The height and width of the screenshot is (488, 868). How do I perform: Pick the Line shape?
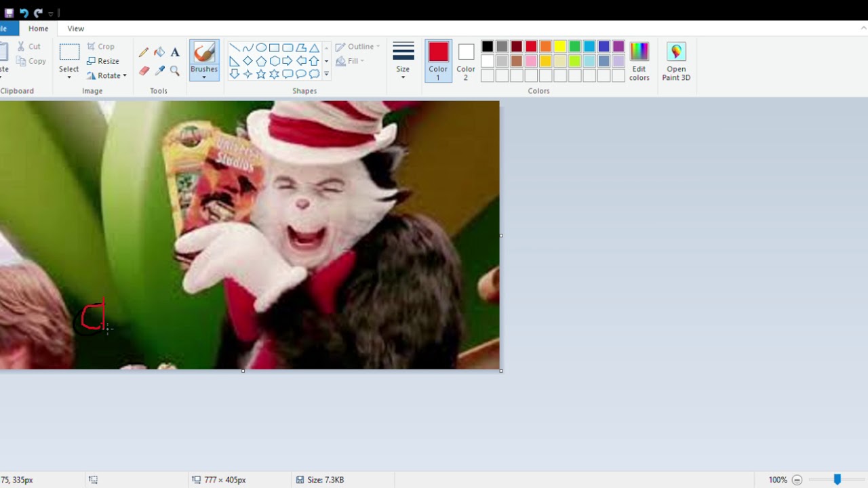click(x=234, y=47)
